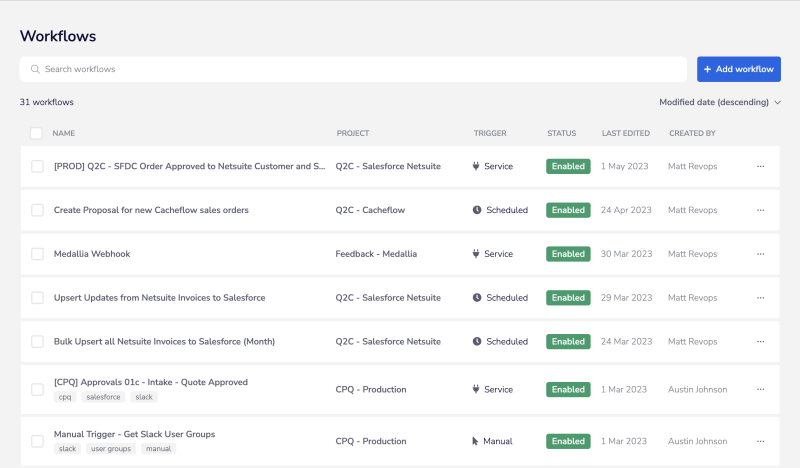The image size is (800, 468).
Task: Click Scheduled clock icon in Upsert Updates row
Action: pos(477,298)
